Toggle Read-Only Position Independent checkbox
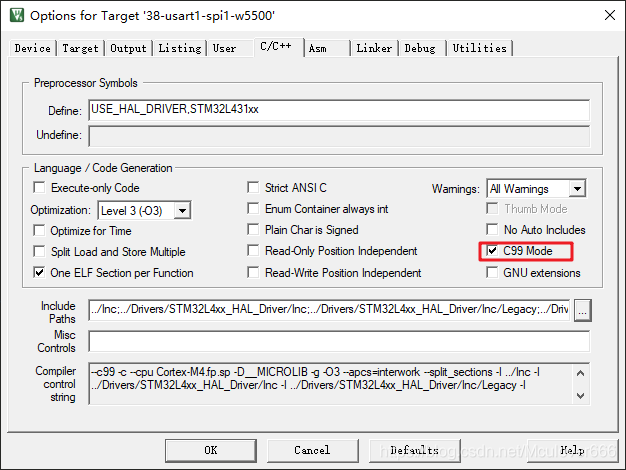 253,251
